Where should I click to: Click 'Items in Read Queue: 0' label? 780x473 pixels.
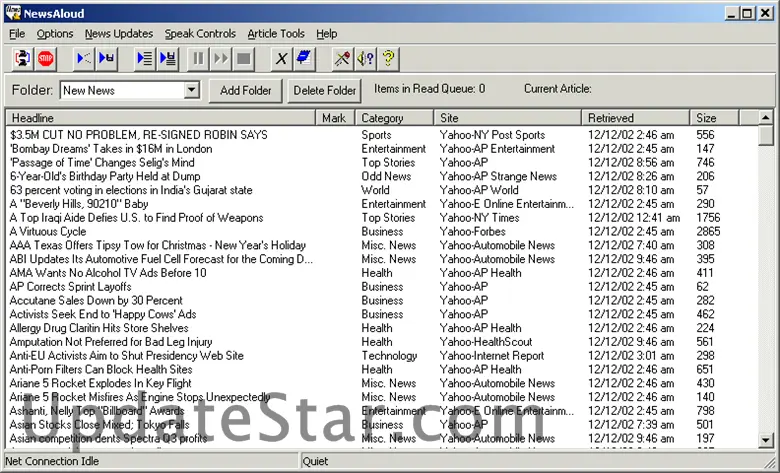(430, 89)
